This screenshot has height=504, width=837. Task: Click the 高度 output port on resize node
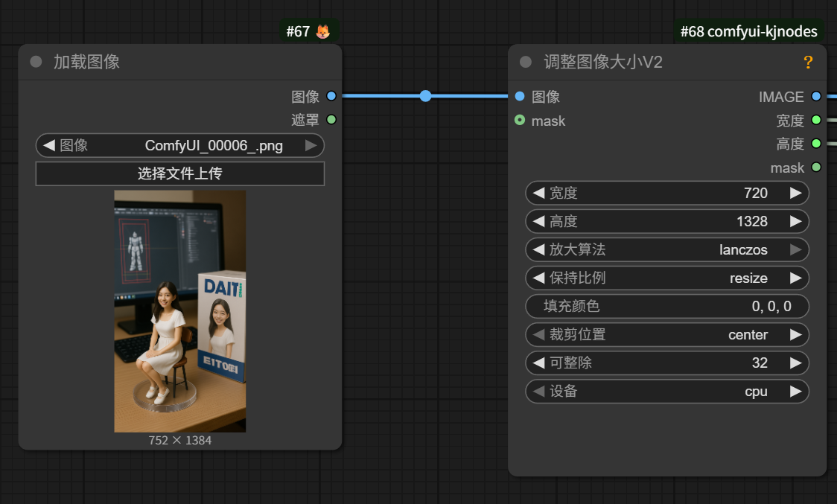pyautogui.click(x=817, y=143)
